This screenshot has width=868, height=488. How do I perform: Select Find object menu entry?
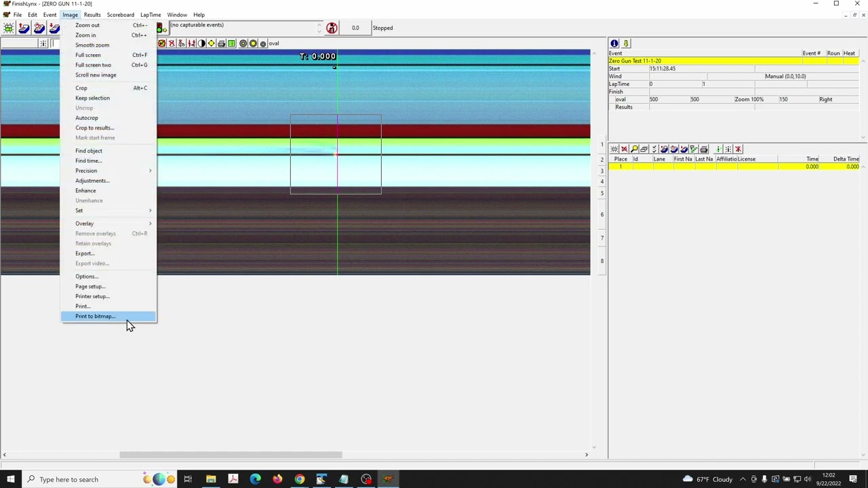108,150
